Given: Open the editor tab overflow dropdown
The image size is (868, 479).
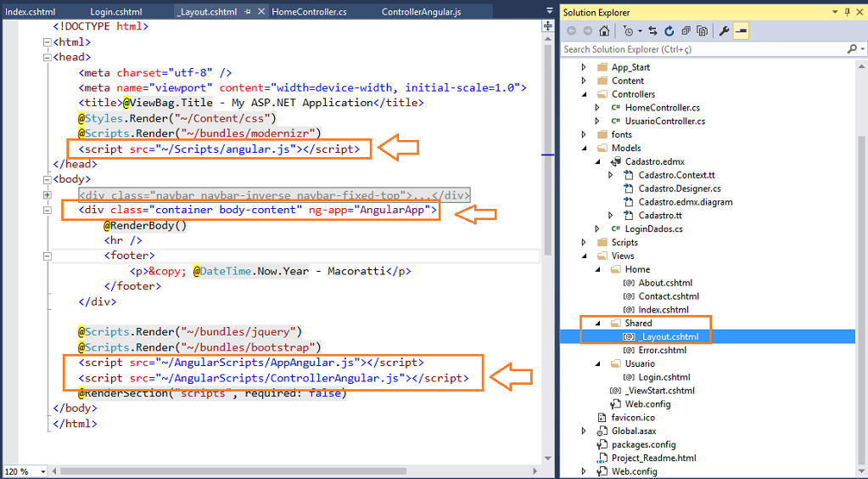Looking at the screenshot, I should [x=549, y=10].
